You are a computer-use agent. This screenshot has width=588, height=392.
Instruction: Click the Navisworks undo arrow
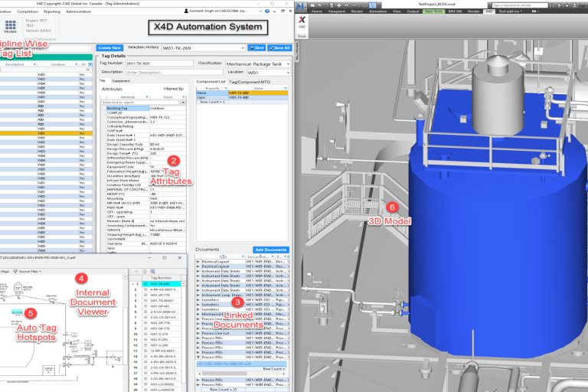[346, 5]
